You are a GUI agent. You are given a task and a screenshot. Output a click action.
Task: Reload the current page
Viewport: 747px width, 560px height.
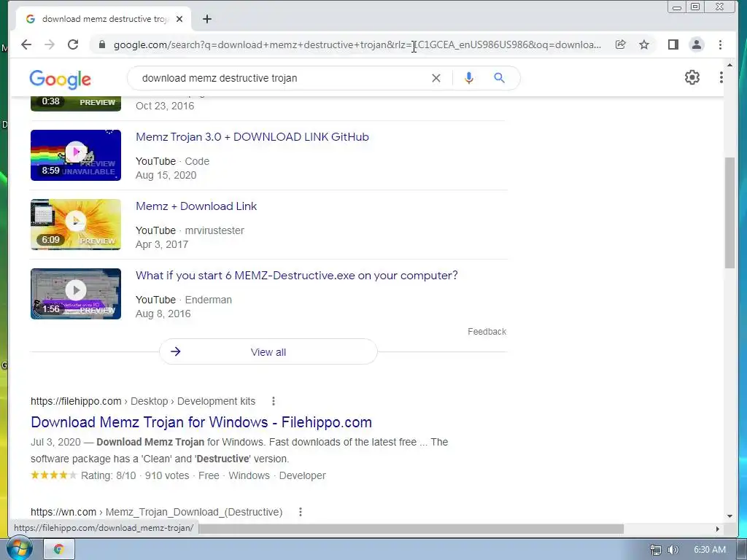tap(73, 44)
